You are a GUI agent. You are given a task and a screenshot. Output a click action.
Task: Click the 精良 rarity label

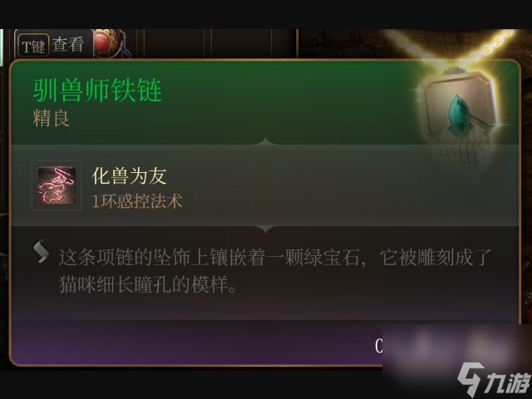coord(52,118)
